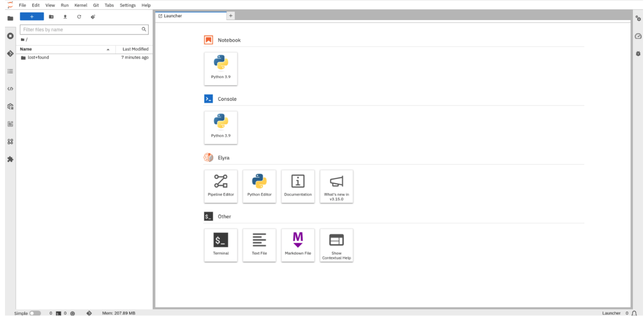The height and width of the screenshot is (316, 644).
Task: Open the lost+found folder
Action: [38, 57]
